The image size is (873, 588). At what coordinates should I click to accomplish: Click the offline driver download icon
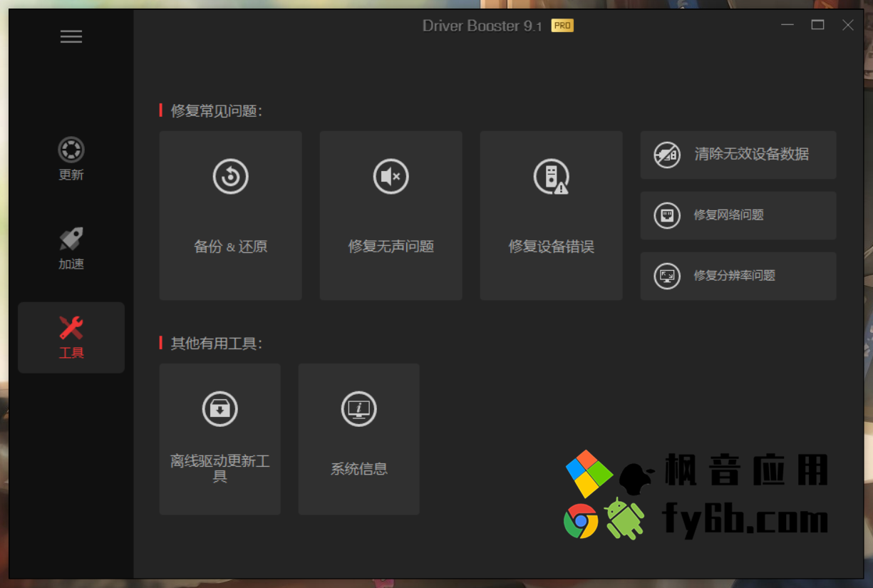pyautogui.click(x=220, y=409)
